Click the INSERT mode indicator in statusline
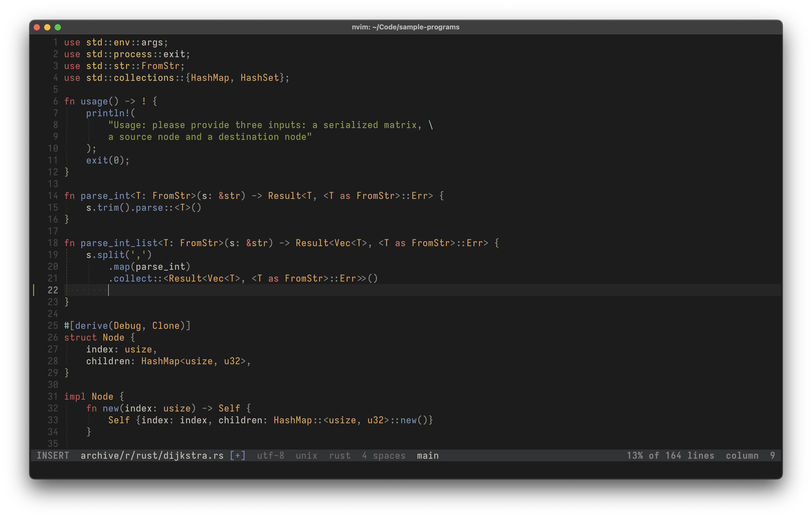 pyautogui.click(x=53, y=456)
